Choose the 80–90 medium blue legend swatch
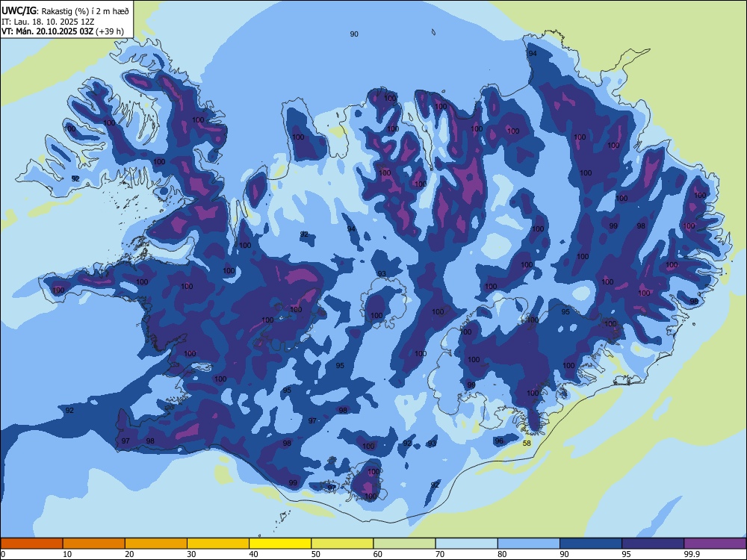Image resolution: width=747 pixels, height=560 pixels. click(x=528, y=544)
